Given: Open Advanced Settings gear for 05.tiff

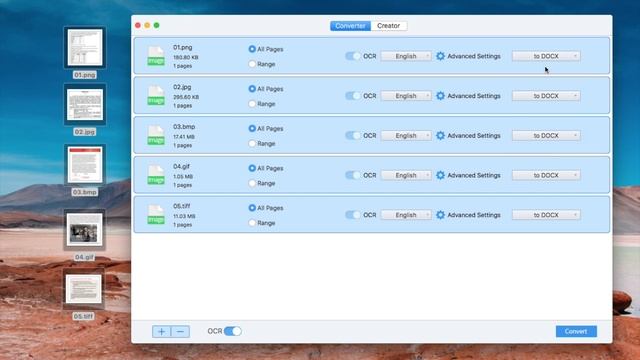Looking at the screenshot, I should tap(440, 214).
